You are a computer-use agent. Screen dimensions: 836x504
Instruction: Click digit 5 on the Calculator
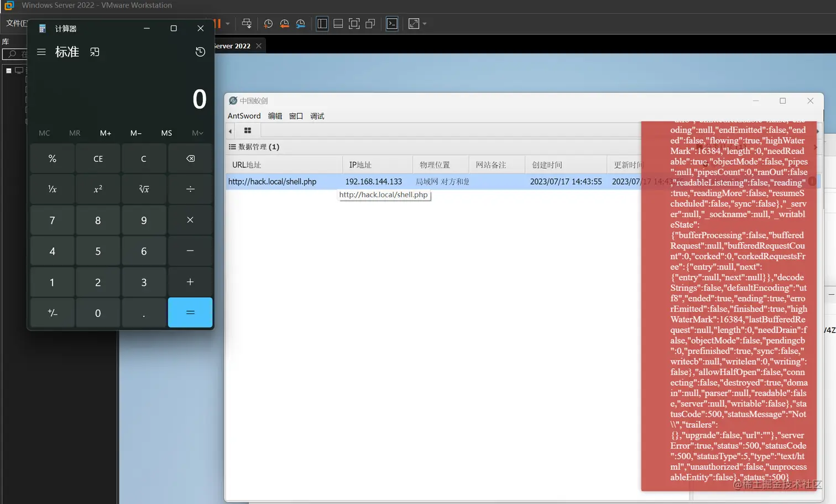click(x=98, y=251)
